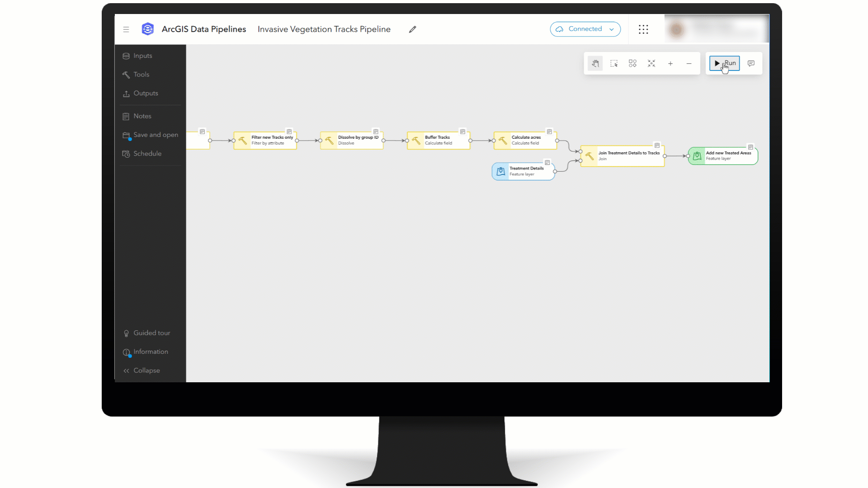Click the Run button

724,63
